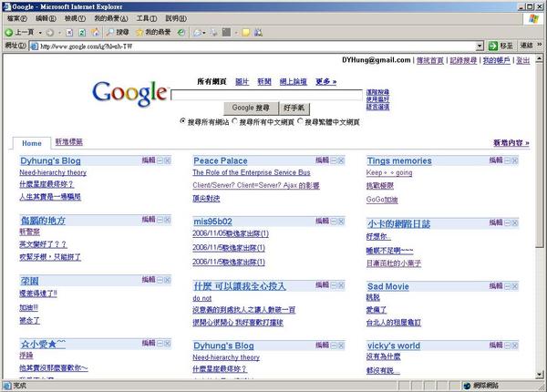Open the Back button history dropdown arrow
The height and width of the screenshot is (392, 547).
click(x=40, y=33)
